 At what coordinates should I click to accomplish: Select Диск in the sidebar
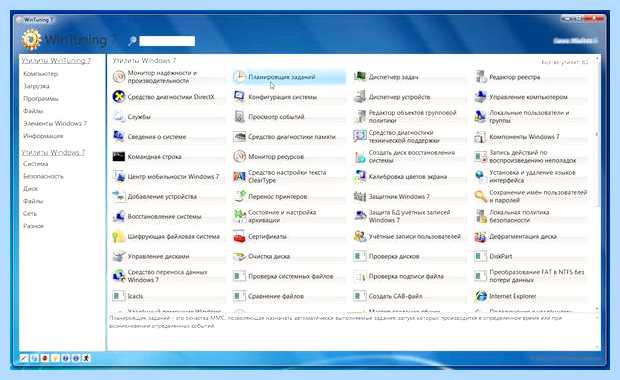[x=30, y=188]
